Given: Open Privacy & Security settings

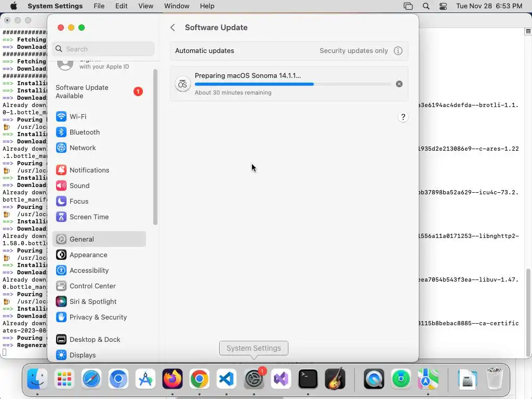Looking at the screenshot, I should [x=99, y=317].
